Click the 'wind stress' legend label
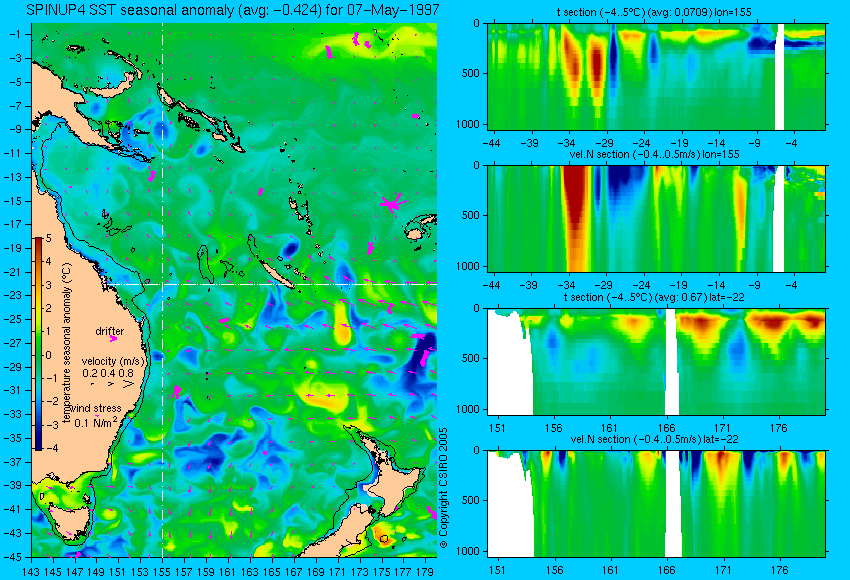850x580 pixels. point(96,409)
